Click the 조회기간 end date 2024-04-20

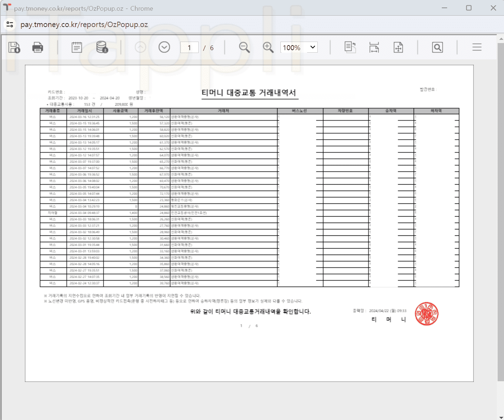(x=110, y=98)
